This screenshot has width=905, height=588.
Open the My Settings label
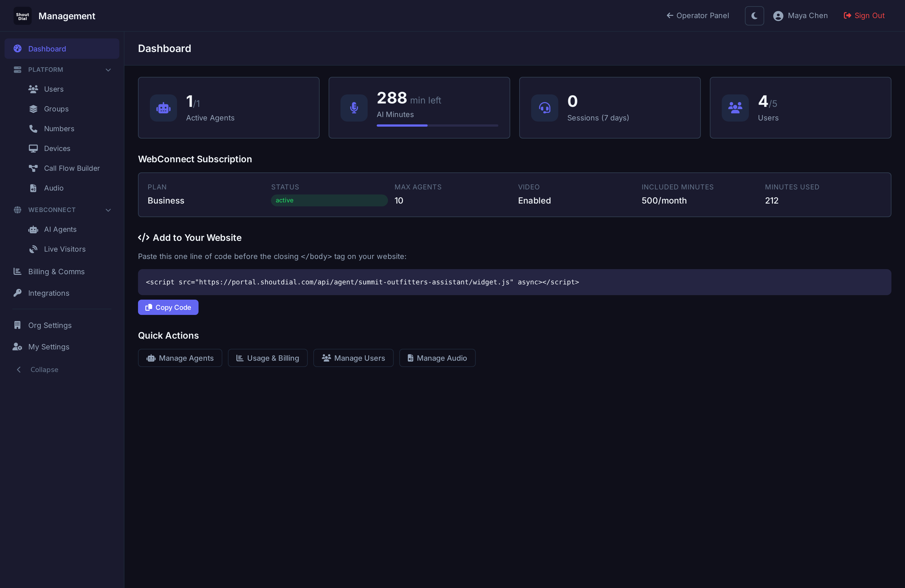(x=49, y=347)
